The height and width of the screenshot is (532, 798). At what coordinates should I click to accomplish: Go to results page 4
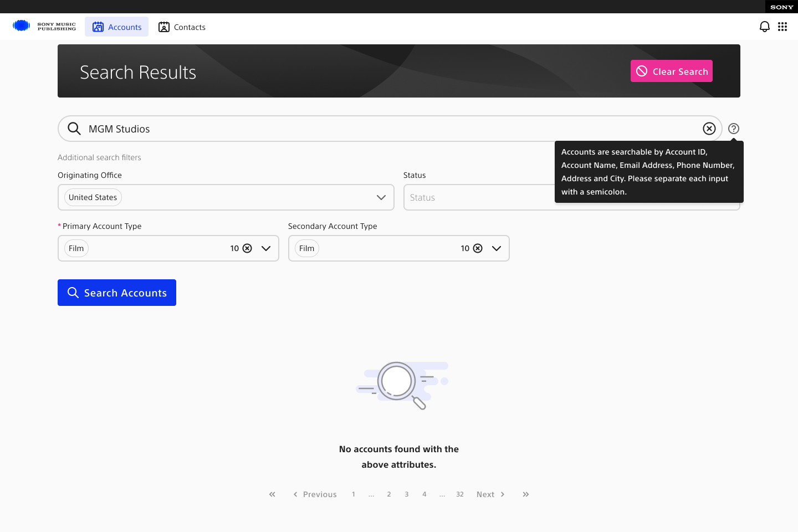click(x=424, y=494)
